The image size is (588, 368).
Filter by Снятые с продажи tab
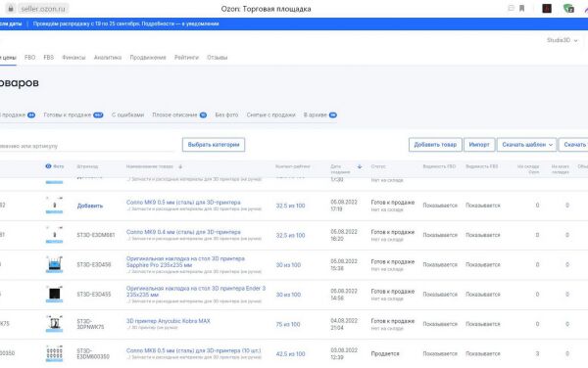point(270,115)
